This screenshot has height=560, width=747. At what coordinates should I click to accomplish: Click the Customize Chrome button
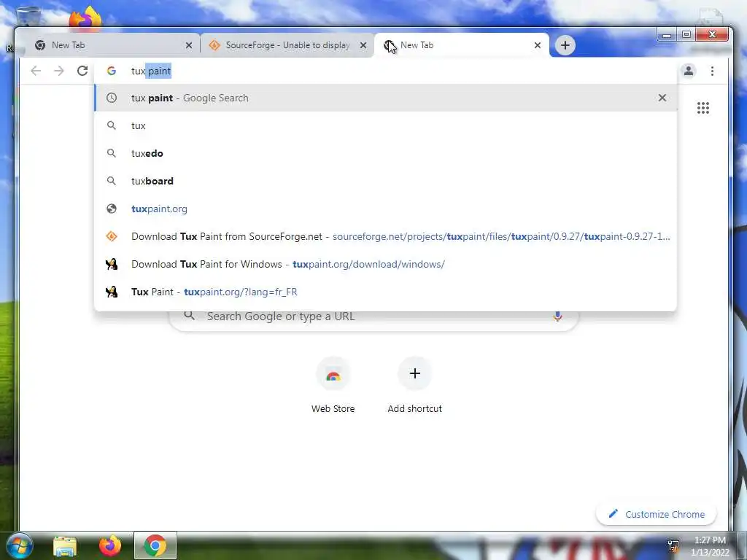point(657,514)
